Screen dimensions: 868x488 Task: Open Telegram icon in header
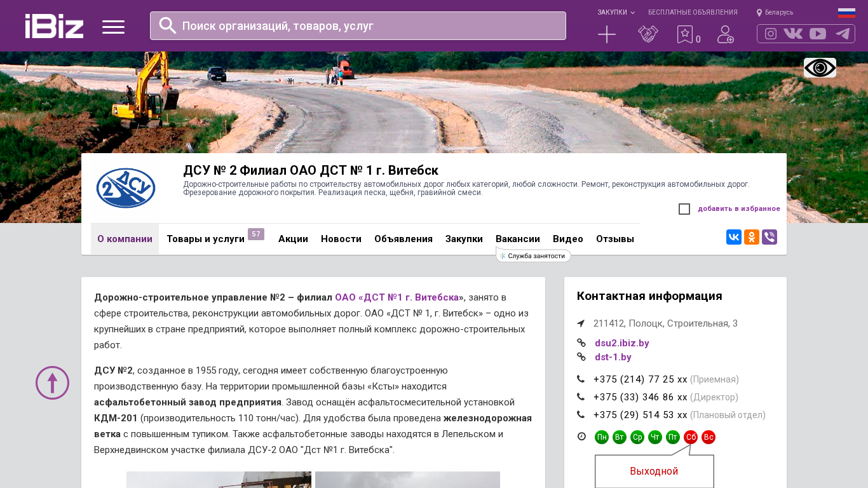[x=843, y=34]
